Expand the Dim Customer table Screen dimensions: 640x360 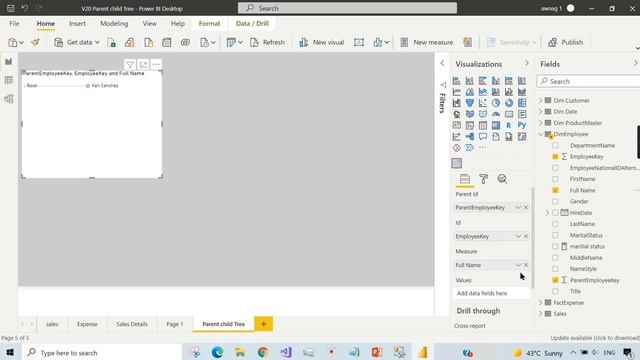541,100
